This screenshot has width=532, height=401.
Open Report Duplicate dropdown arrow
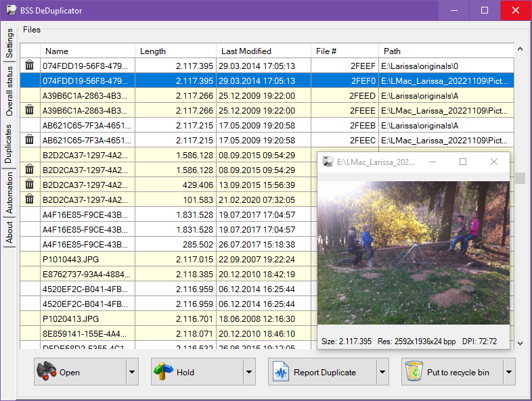click(x=383, y=372)
